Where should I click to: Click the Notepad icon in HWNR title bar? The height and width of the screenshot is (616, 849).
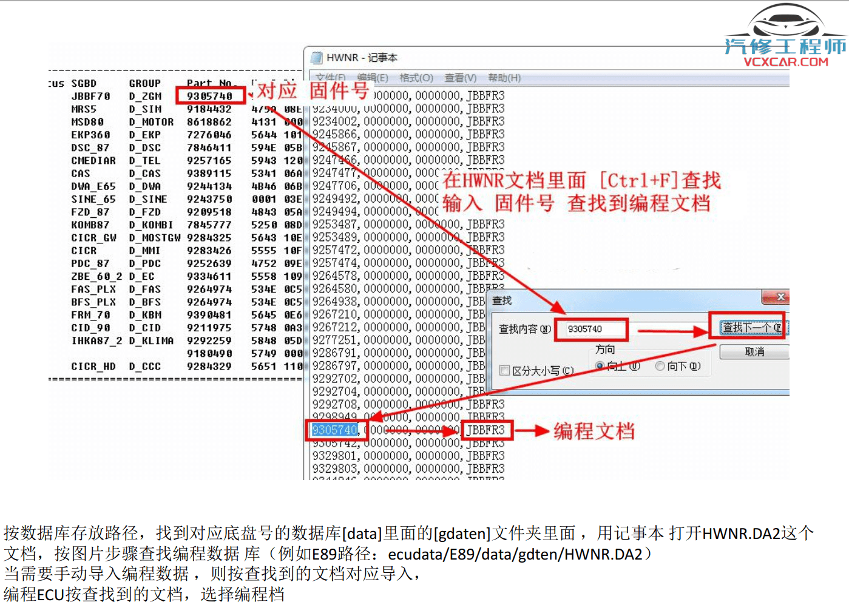317,58
